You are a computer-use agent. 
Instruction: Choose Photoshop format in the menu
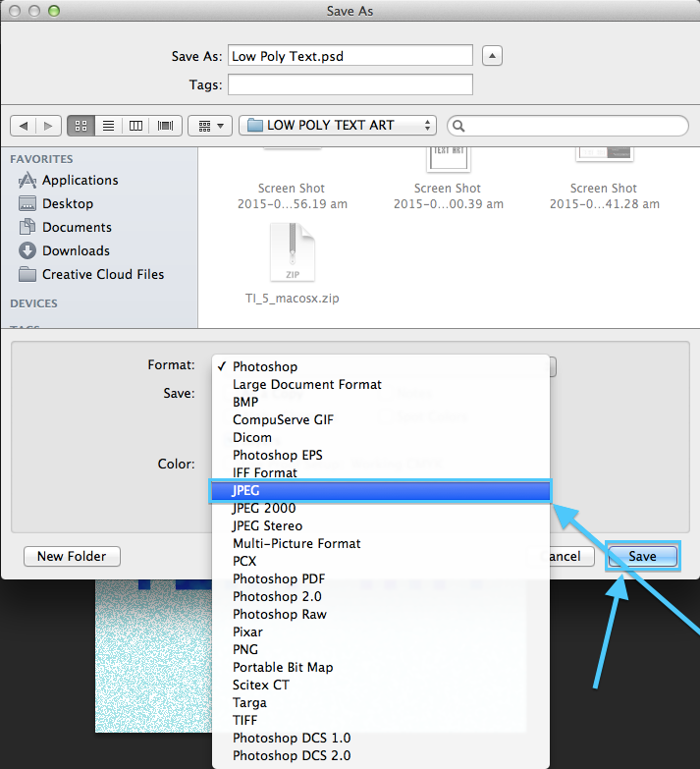(381, 366)
